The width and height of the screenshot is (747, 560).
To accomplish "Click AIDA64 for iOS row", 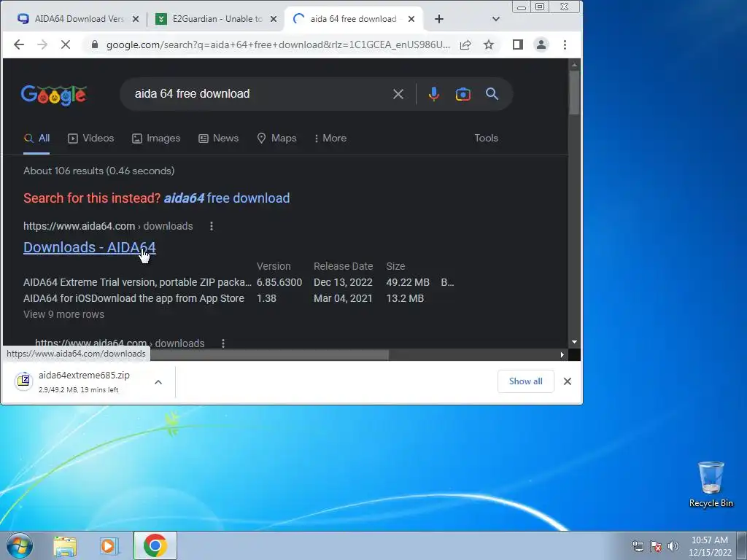I will coord(223,298).
